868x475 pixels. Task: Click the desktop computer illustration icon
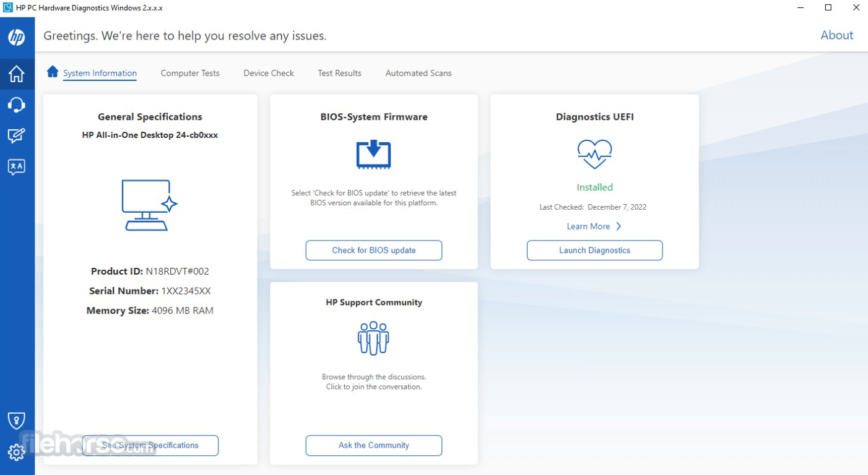[x=150, y=205]
